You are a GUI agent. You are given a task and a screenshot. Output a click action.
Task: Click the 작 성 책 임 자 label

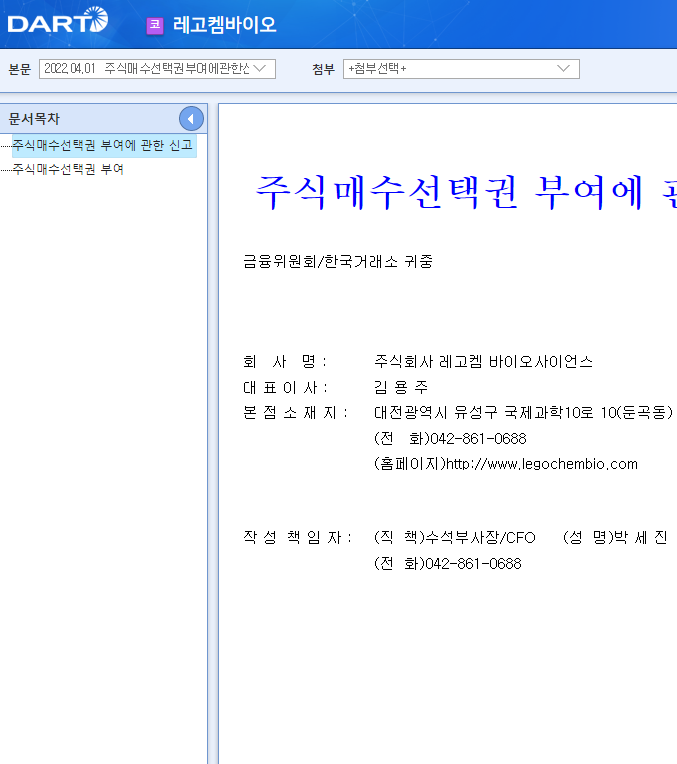point(297,537)
